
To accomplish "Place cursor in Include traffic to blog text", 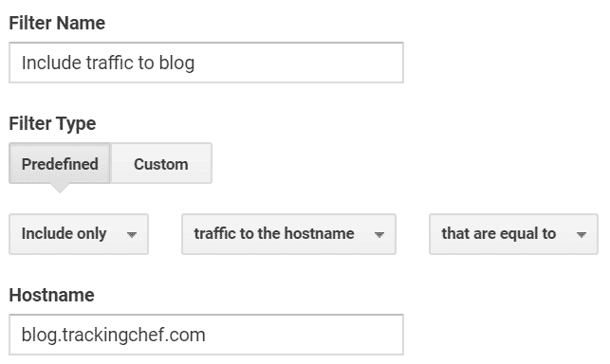I will (x=108, y=63).
